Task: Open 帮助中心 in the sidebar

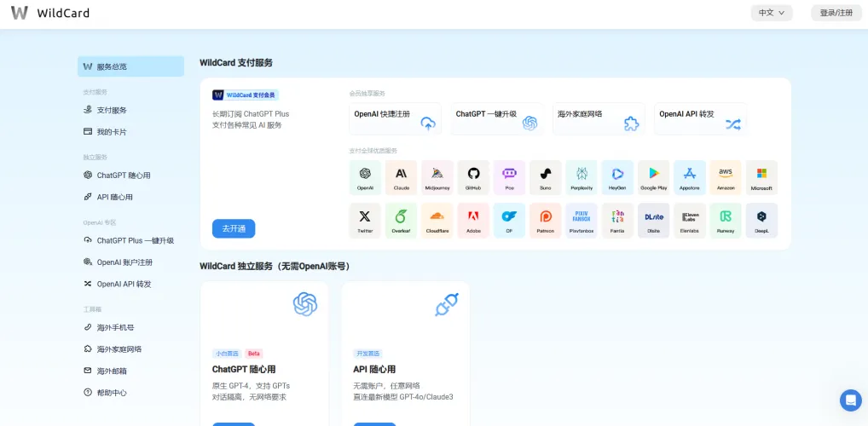Action: (112, 393)
